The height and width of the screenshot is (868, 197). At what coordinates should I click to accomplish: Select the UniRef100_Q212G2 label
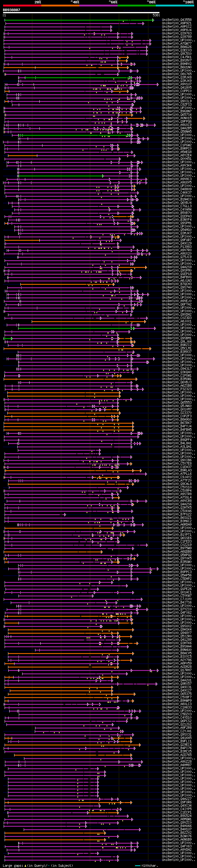pyautogui.click(x=177, y=725)
